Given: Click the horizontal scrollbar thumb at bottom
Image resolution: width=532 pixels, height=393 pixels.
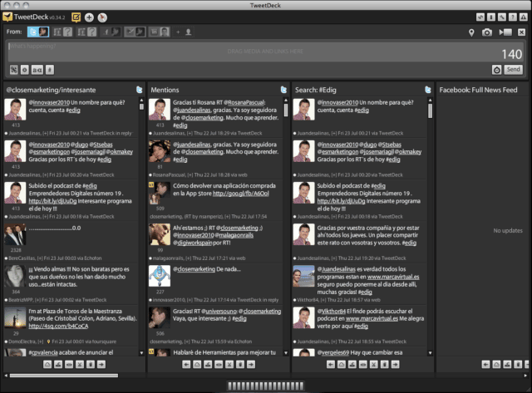Looking at the screenshot, I should 64,376.
